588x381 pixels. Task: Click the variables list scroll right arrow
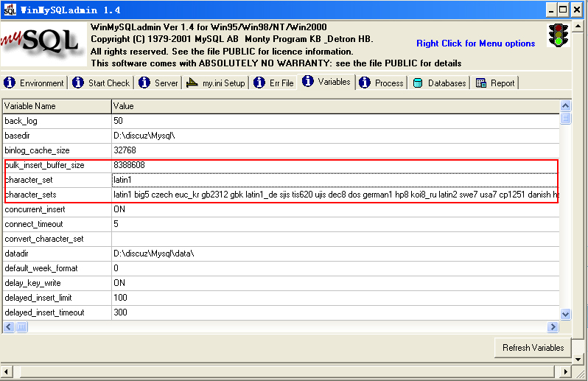[553, 327]
